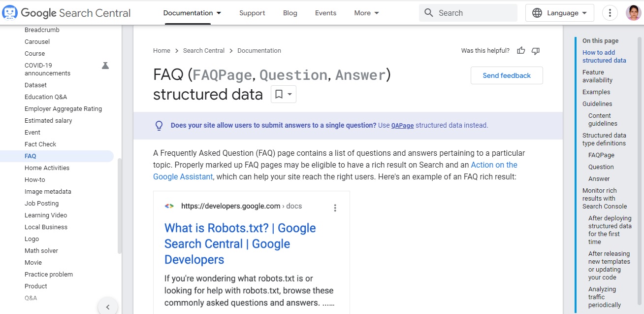
Task: Jump to How to add structured data
Action: click(604, 57)
